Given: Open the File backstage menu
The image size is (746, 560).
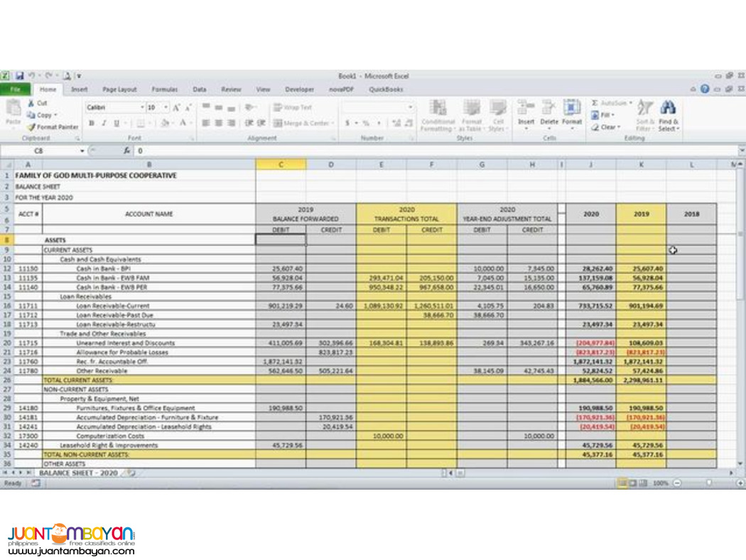Looking at the screenshot, I should (15, 90).
